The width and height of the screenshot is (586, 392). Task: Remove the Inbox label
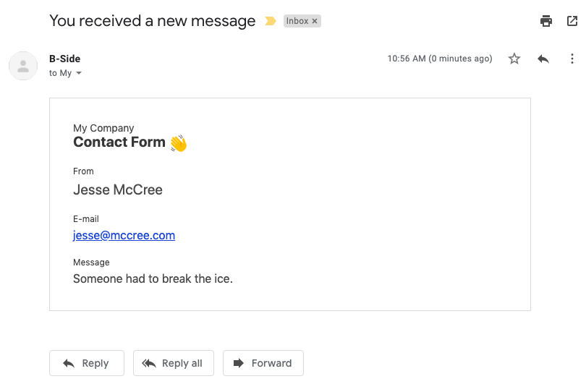tap(315, 22)
